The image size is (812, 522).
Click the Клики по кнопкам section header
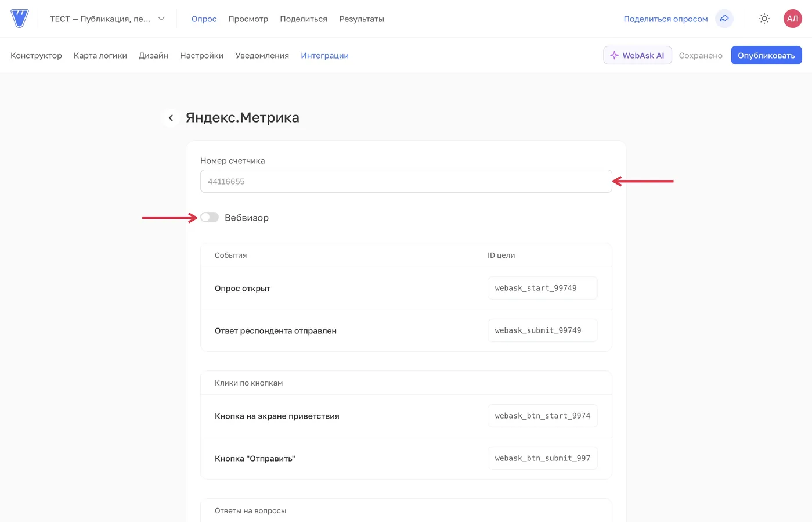(x=248, y=383)
